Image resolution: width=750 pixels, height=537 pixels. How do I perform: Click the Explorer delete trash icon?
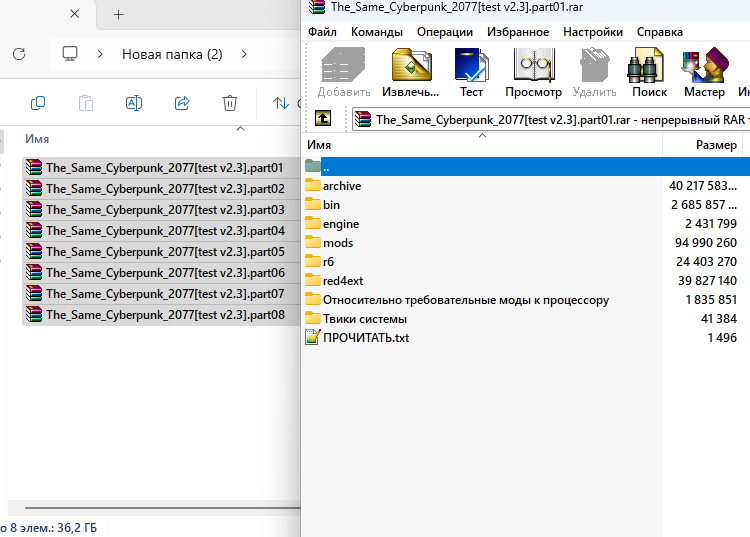pos(230,103)
